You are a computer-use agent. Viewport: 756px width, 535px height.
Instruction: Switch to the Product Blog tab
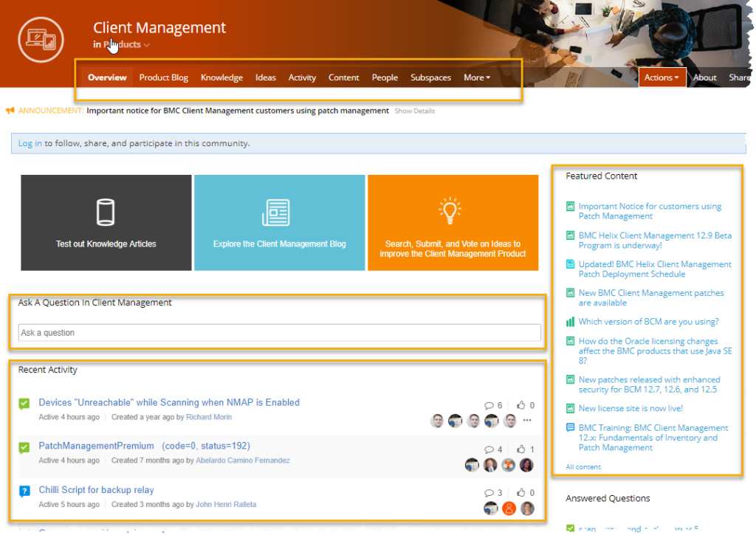click(x=163, y=77)
